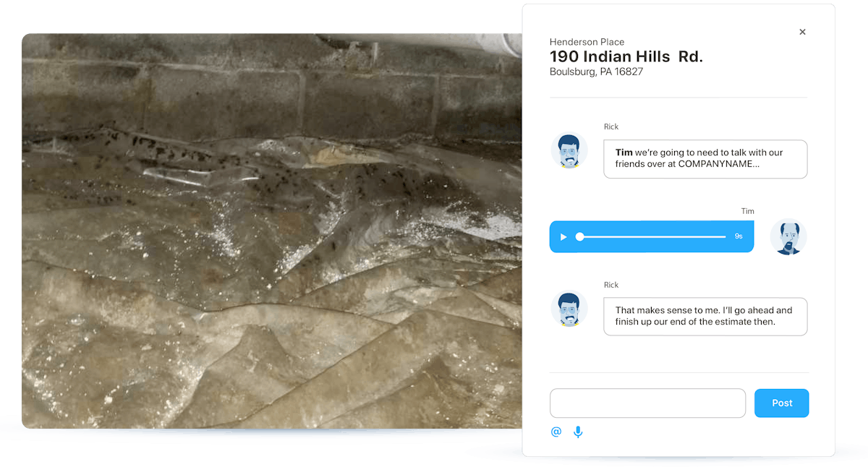Image resolution: width=868 pixels, height=467 pixels.
Task: Click Tim's avatar beside the audio message
Action: tap(788, 236)
